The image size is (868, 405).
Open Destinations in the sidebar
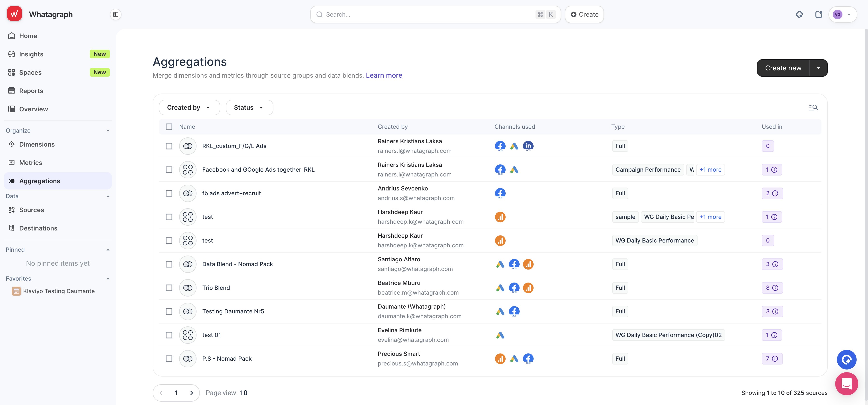coord(58,228)
